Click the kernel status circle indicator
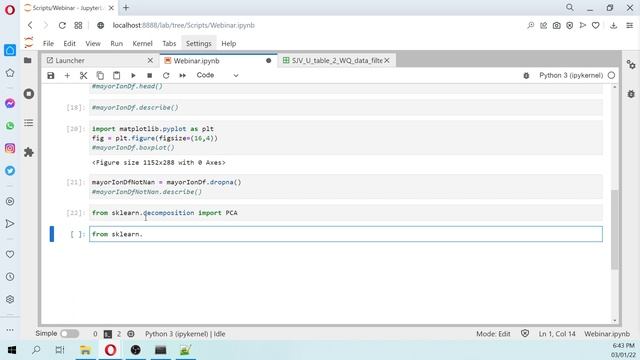This screenshot has height=360, width=640. click(611, 75)
